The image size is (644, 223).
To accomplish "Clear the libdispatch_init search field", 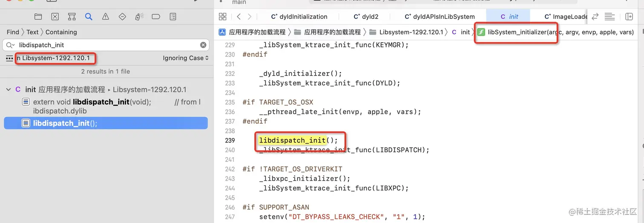I will [x=203, y=45].
